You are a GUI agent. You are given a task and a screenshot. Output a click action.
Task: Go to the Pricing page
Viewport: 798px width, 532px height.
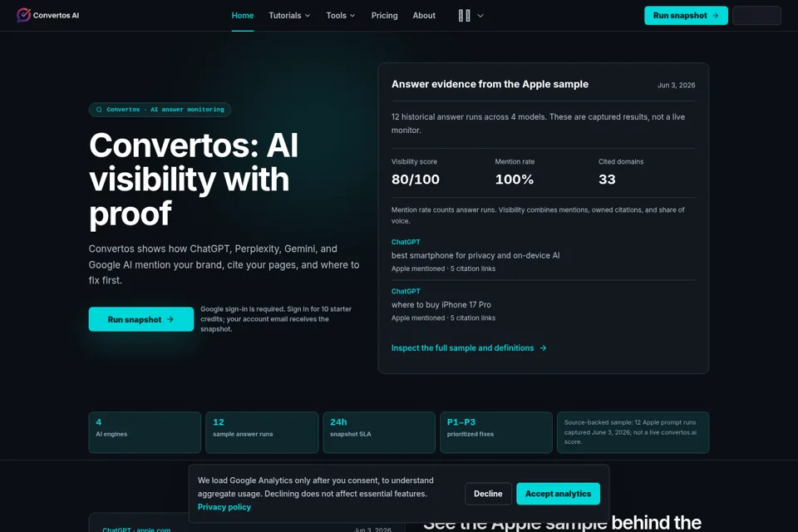click(x=384, y=15)
